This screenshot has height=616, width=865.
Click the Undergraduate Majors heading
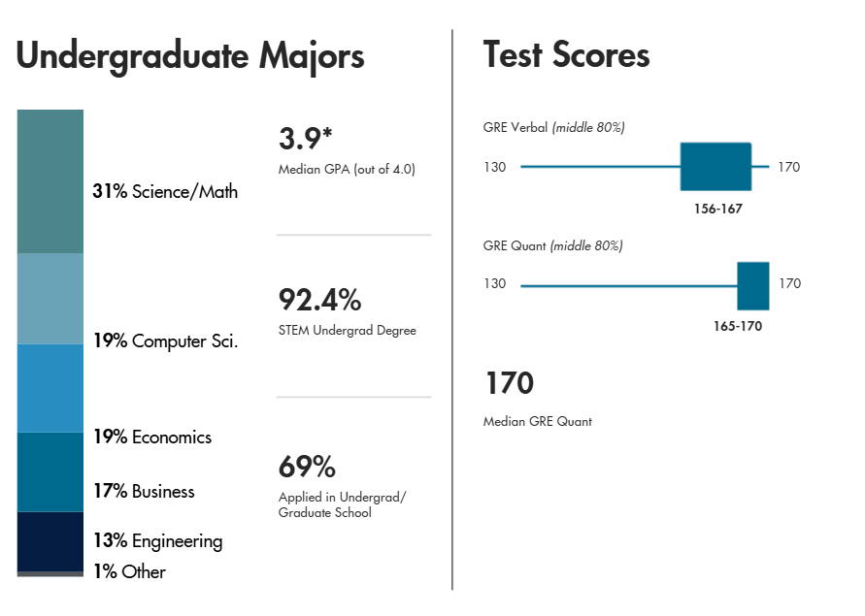click(190, 57)
